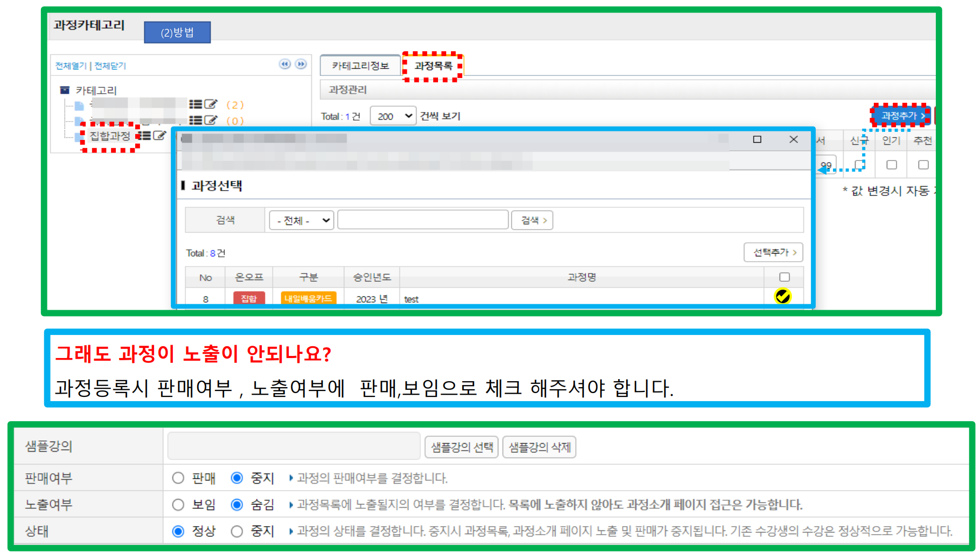
Task: Click the collapse-left double arrow icon
Action: click(x=284, y=65)
